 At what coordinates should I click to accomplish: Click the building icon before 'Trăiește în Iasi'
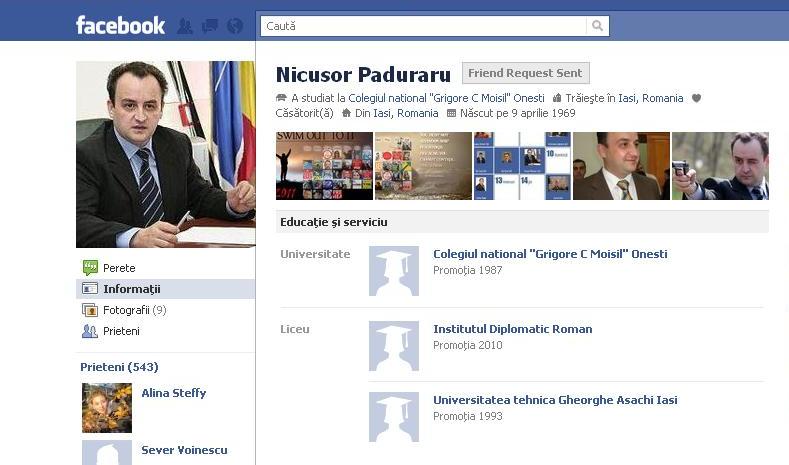click(557, 98)
